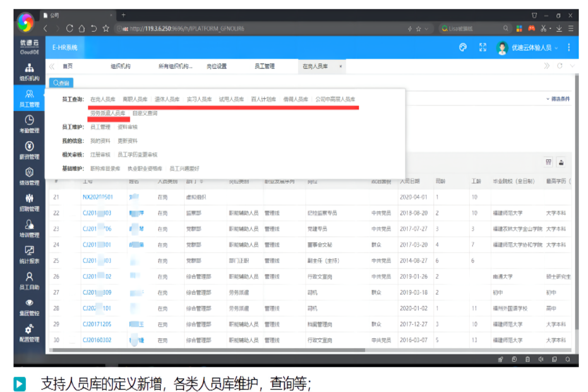Open 离职人员库 from employee query menu
588x392 pixels.
[x=135, y=99]
